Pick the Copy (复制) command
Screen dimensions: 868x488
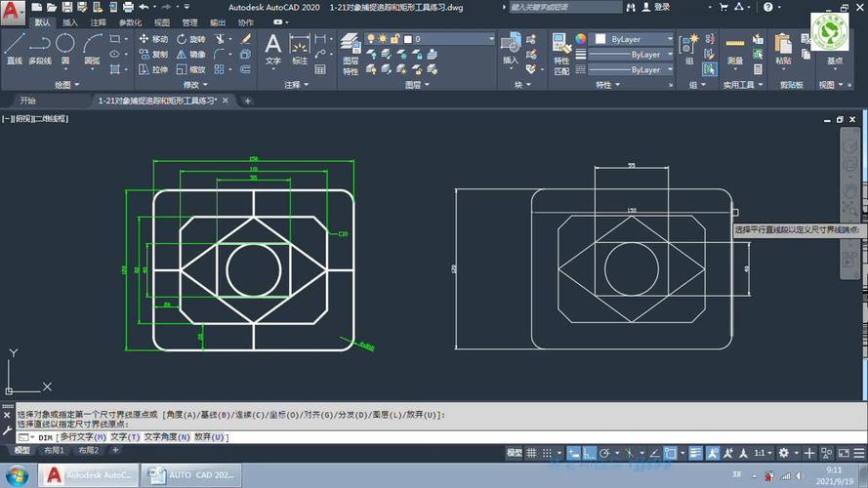[x=153, y=55]
